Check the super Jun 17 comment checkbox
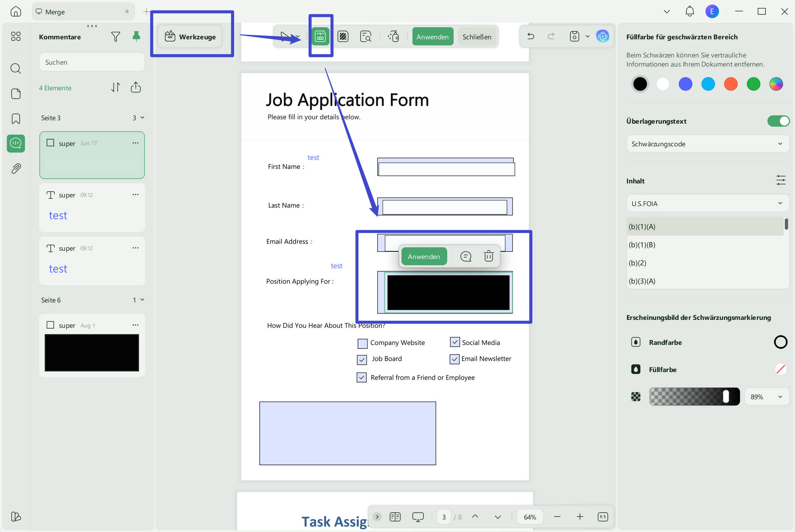Image resolution: width=795 pixels, height=532 pixels. pos(50,143)
